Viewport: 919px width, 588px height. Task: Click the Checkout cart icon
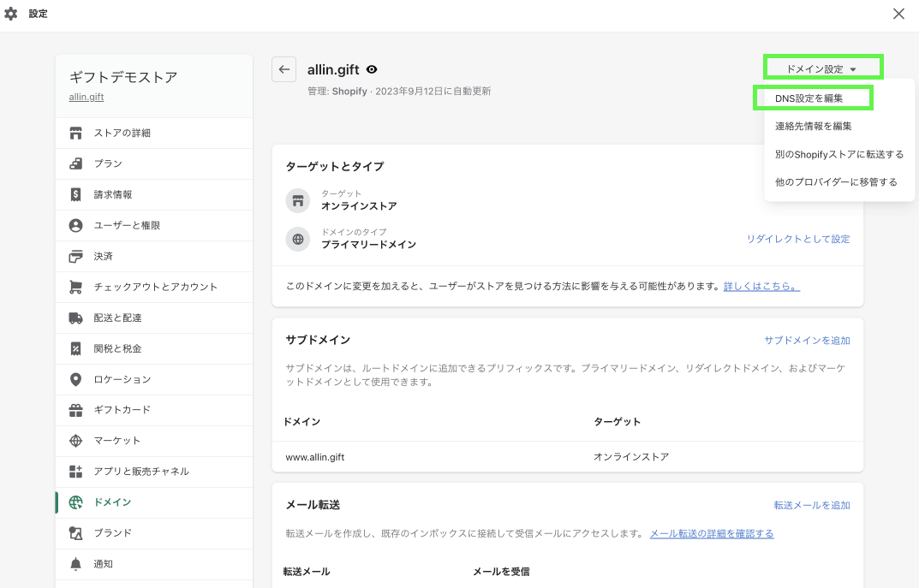(x=75, y=287)
